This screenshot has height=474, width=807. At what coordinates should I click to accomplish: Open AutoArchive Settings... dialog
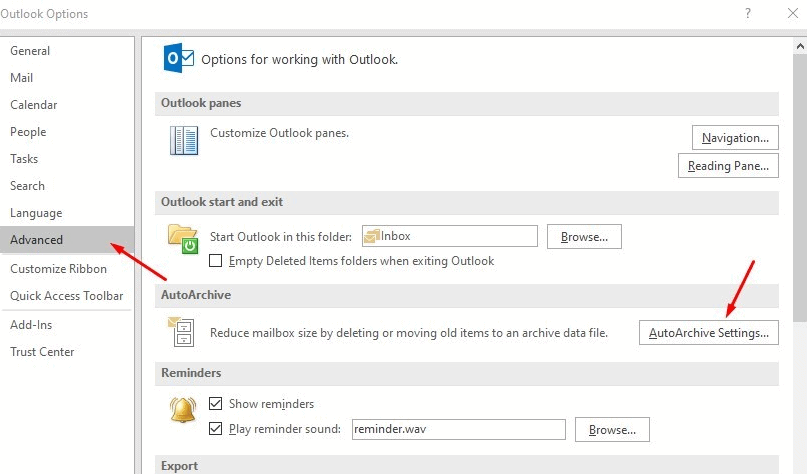709,333
